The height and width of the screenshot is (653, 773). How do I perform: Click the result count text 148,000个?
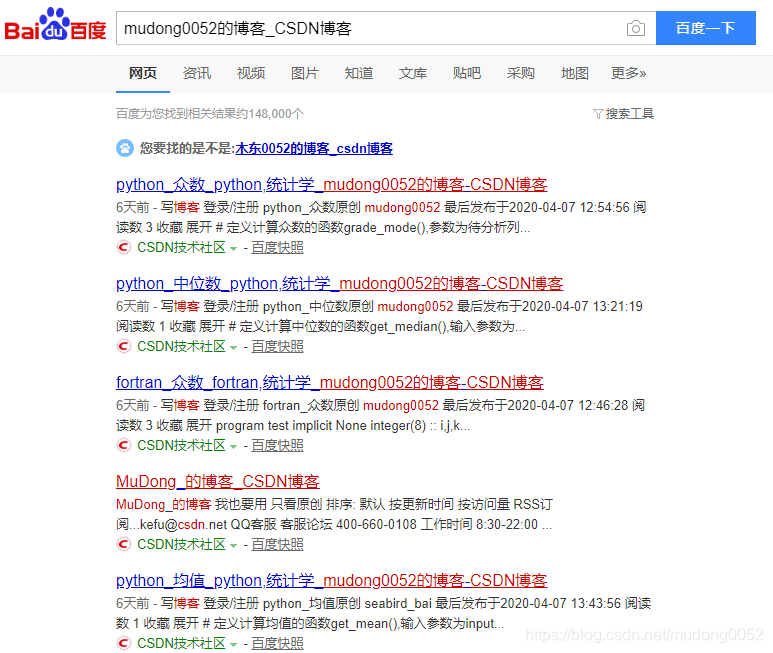click(x=276, y=114)
